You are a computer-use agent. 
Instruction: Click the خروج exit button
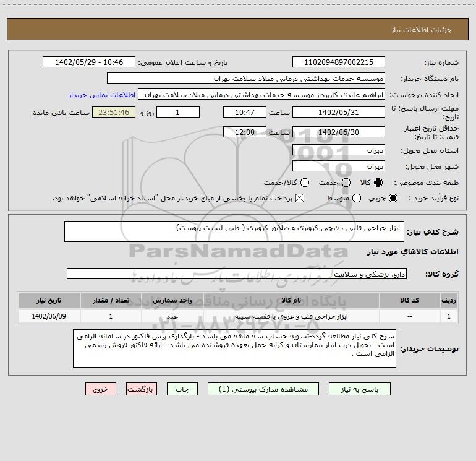[x=101, y=389]
